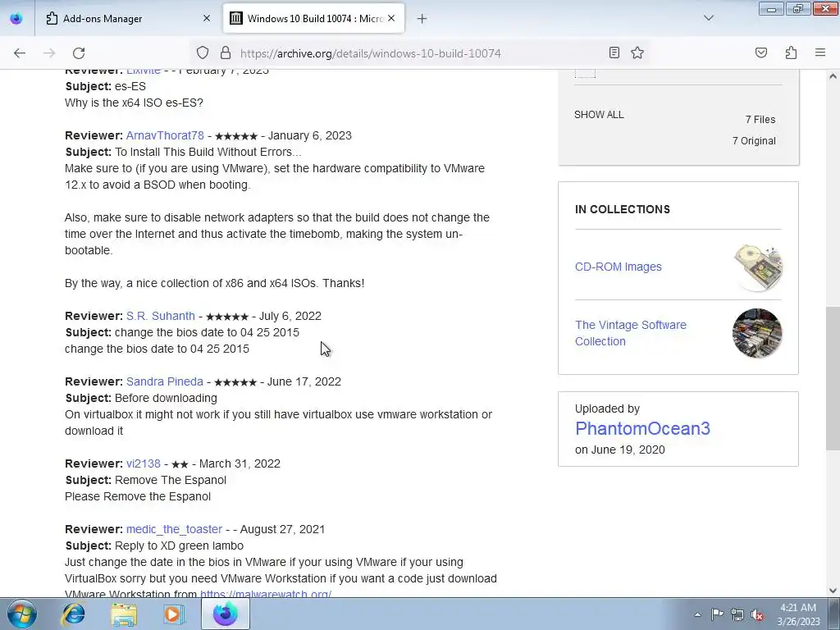Close the Windows 10 Build 10074 tab
Viewport: 840px width, 630px height.
click(x=391, y=19)
